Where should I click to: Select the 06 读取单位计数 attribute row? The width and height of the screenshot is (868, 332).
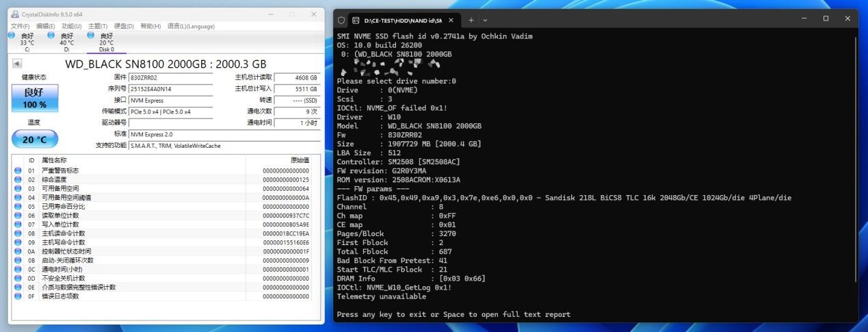[x=162, y=215]
